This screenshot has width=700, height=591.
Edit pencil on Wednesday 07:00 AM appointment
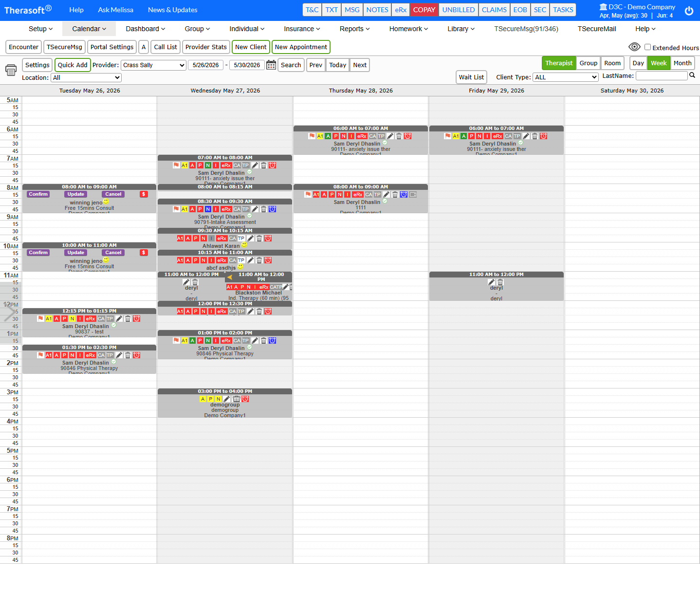coord(255,166)
